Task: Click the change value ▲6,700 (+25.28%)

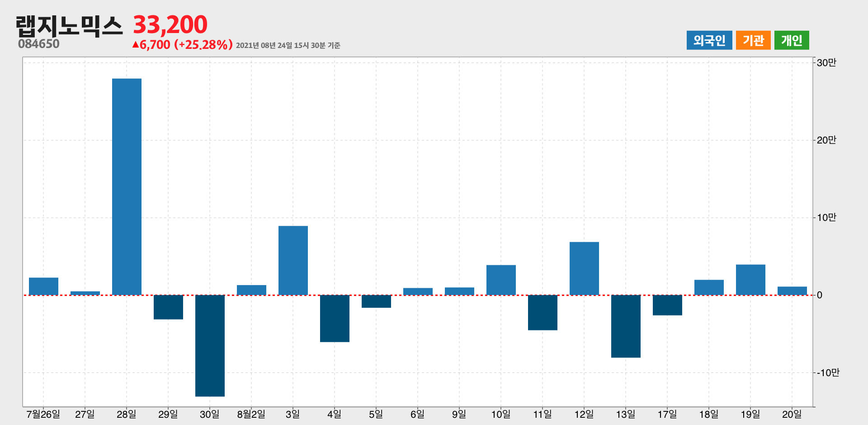Action: click(x=182, y=44)
